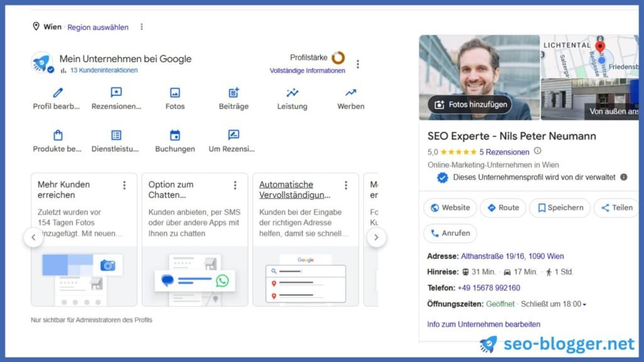Expand opening hours Schließt um 18:00
644x362 pixels.
pyautogui.click(x=553, y=304)
